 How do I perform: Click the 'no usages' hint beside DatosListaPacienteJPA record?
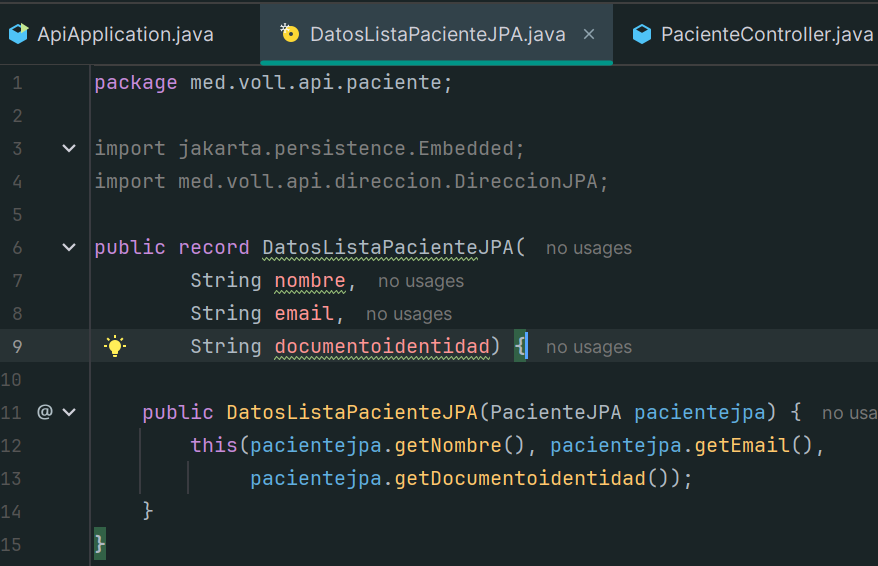(x=589, y=248)
